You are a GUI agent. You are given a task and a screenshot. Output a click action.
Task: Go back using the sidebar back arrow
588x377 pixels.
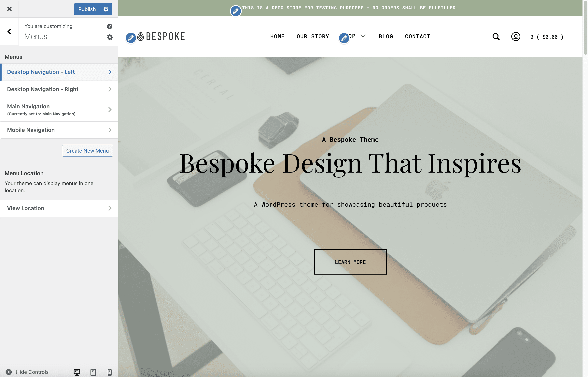(9, 32)
